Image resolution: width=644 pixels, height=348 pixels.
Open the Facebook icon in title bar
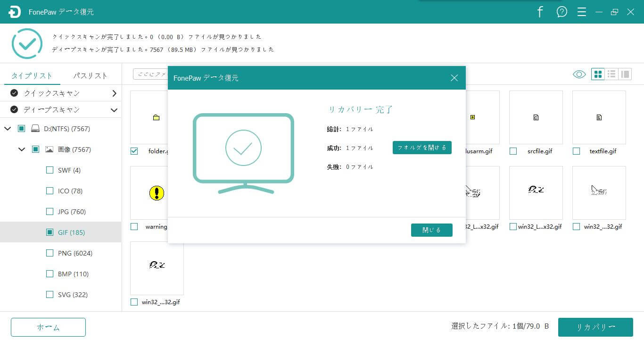(x=540, y=12)
